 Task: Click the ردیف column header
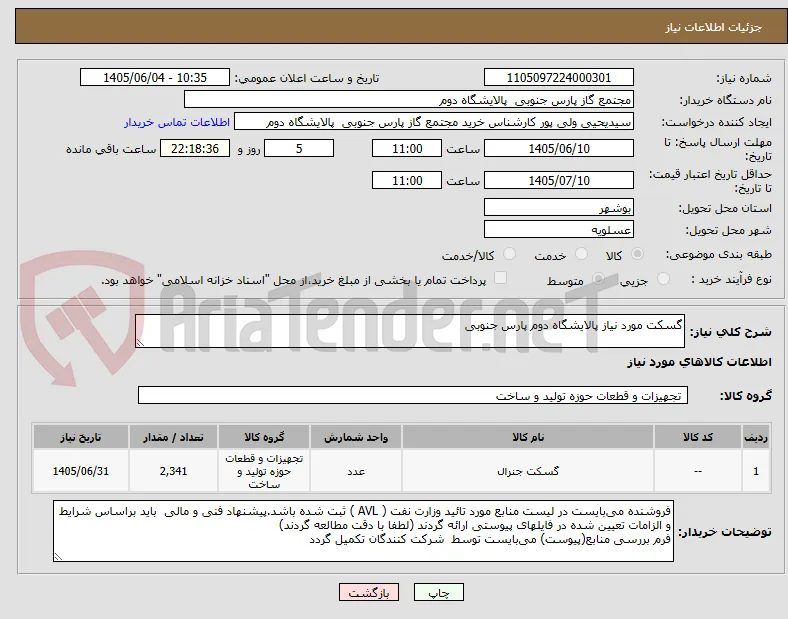[x=756, y=437]
